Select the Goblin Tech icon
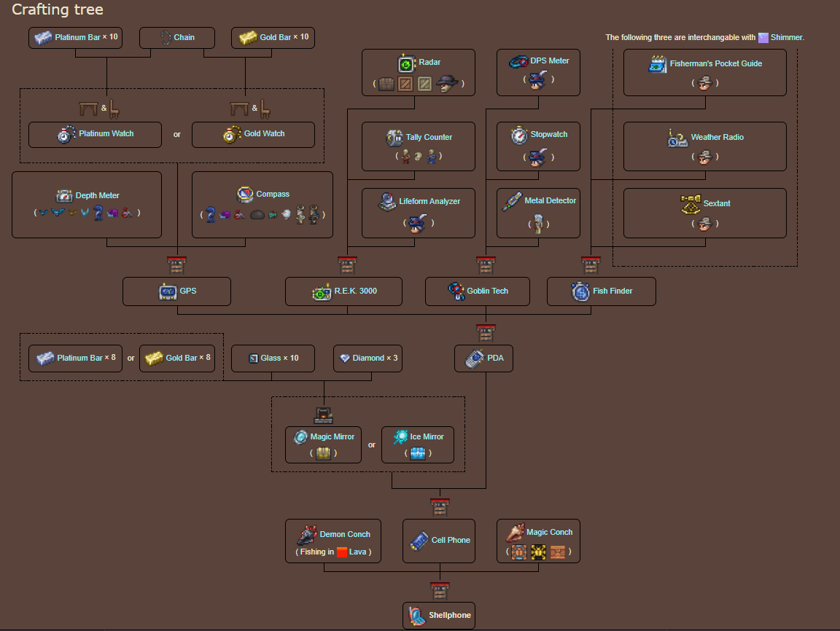840x631 pixels. click(x=456, y=291)
